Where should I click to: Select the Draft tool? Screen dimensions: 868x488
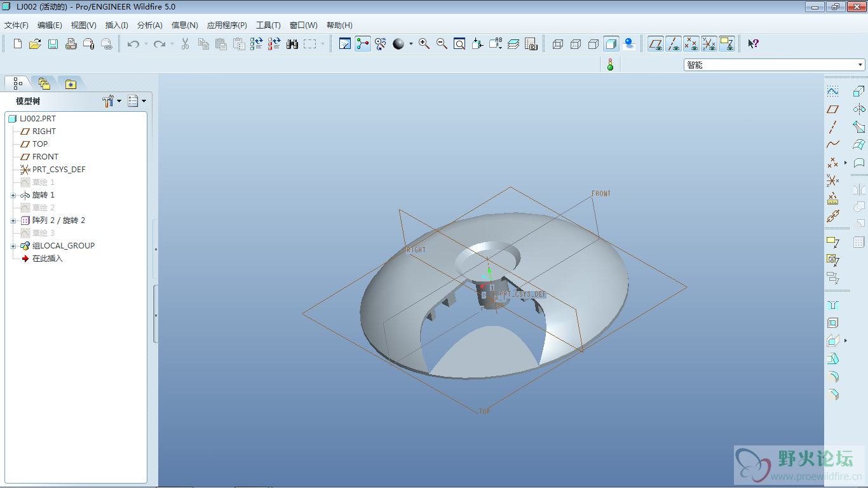(x=832, y=359)
